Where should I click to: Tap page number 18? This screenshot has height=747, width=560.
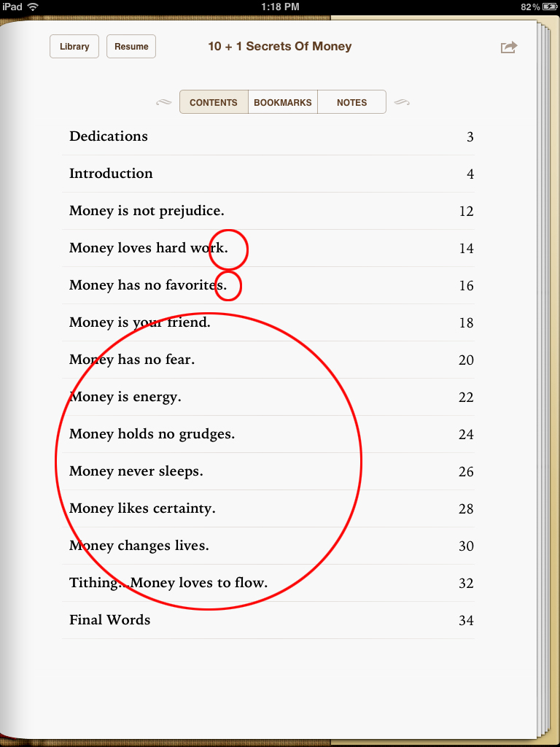tap(467, 323)
